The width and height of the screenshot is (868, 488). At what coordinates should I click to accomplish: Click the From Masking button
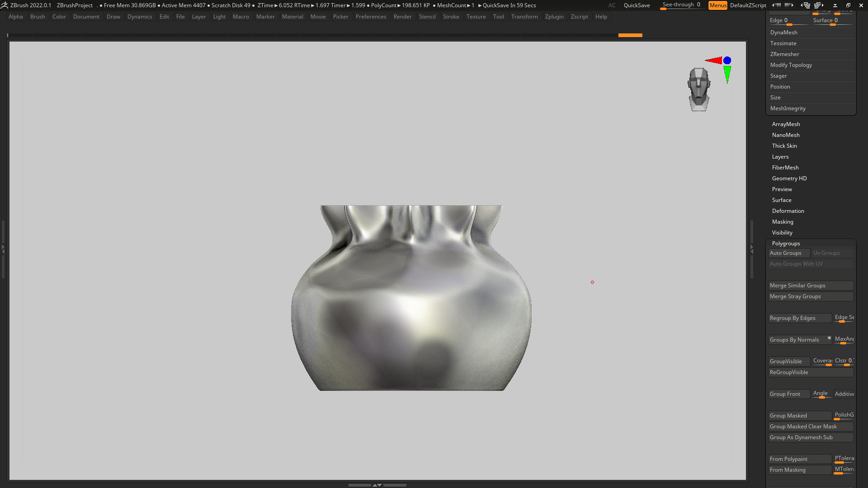tap(800, 470)
